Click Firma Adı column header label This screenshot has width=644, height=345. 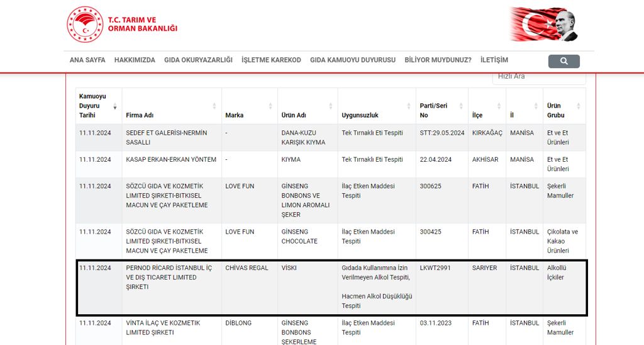pyautogui.click(x=140, y=115)
